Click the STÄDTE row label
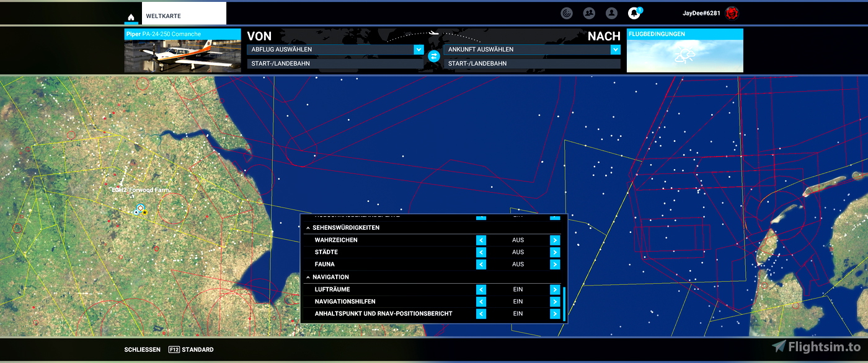Viewport: 868px width, 363px height. pyautogui.click(x=326, y=252)
